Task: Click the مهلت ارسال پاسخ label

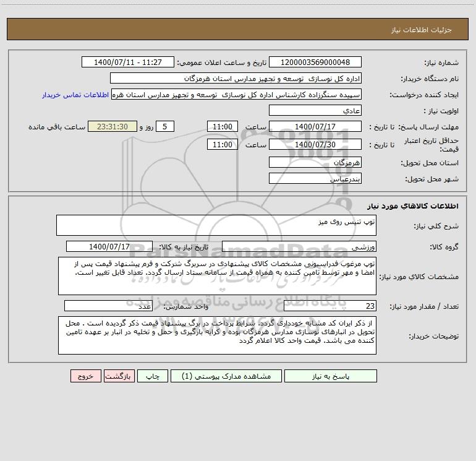Action: (x=428, y=127)
